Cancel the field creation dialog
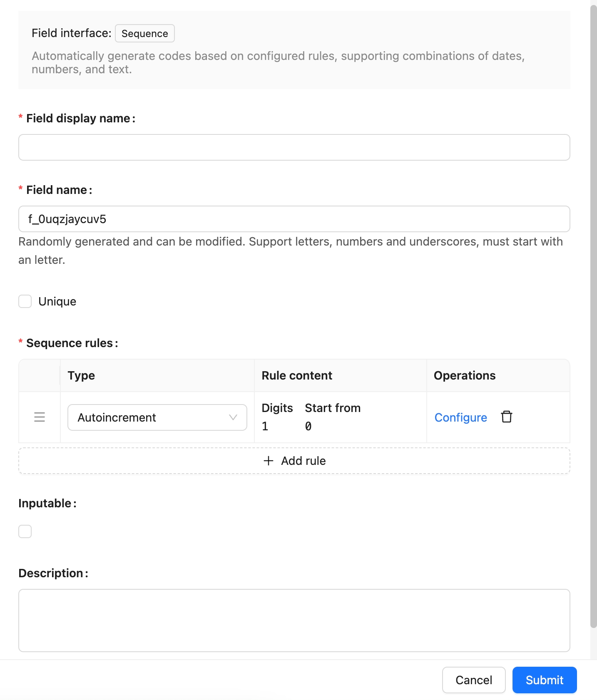This screenshot has width=597, height=700. pyautogui.click(x=473, y=680)
